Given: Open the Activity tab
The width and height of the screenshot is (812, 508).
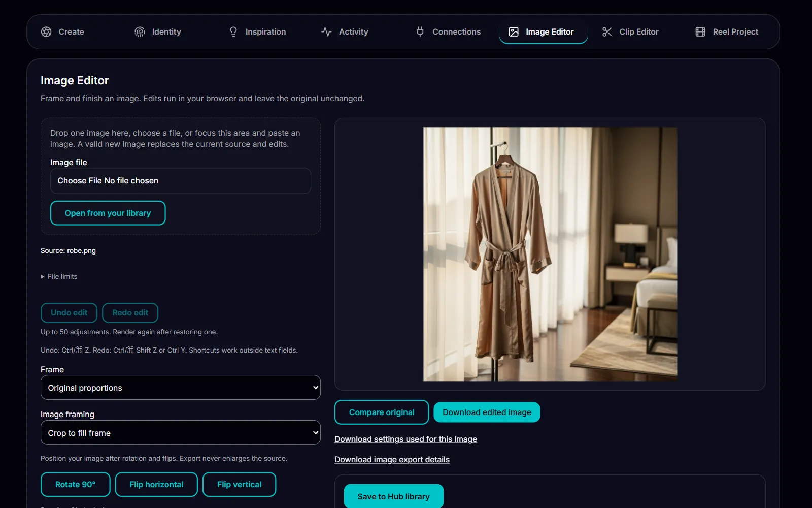Looking at the screenshot, I should click(345, 31).
